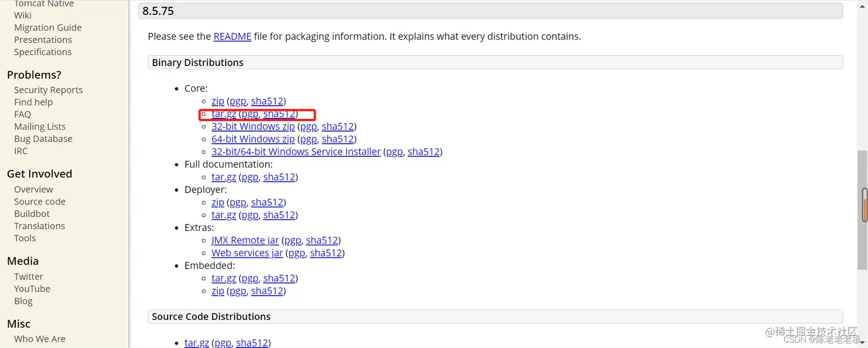The image size is (868, 348).
Task: Open Tools sidebar link
Action: [x=25, y=238]
